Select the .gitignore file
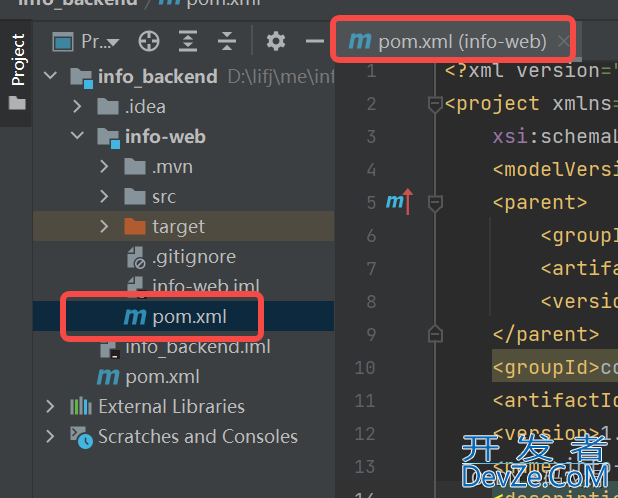Viewport: 618px width, 498px height. click(194, 257)
